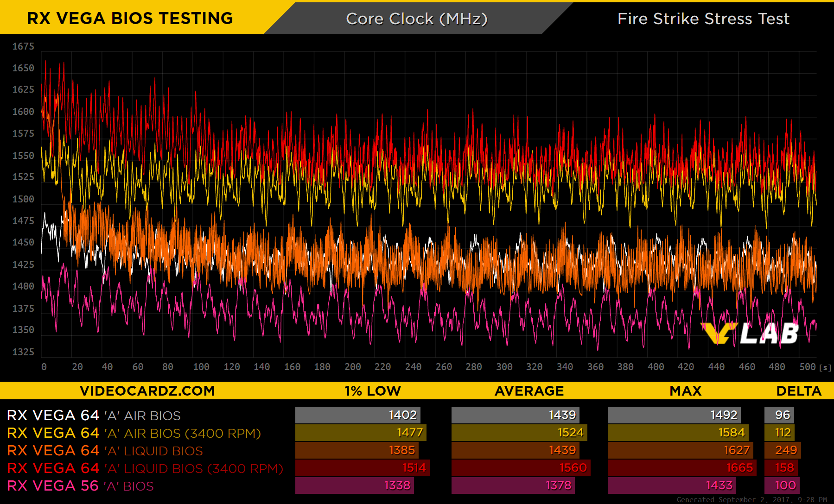The width and height of the screenshot is (834, 504).
Task: Select the 160 tick on the time axis
Action: 292,367
